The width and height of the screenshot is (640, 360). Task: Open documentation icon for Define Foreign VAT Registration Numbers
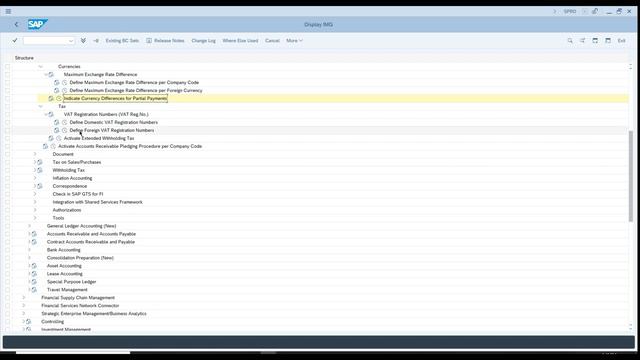[x=57, y=130]
